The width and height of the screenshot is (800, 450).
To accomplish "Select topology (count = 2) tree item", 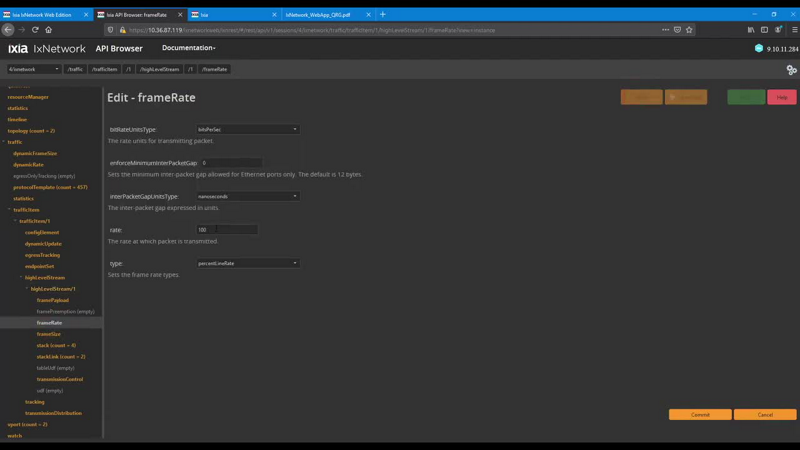I will click(x=31, y=131).
